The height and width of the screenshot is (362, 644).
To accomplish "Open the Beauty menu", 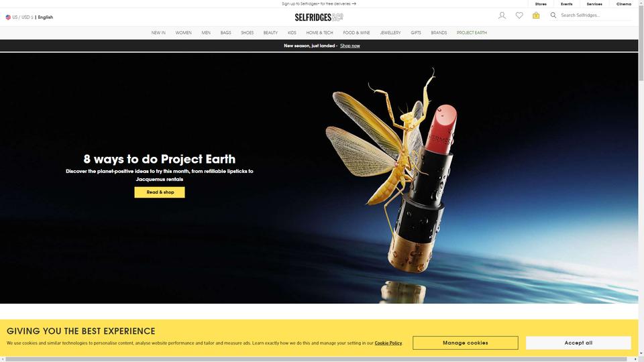I will (x=270, y=33).
